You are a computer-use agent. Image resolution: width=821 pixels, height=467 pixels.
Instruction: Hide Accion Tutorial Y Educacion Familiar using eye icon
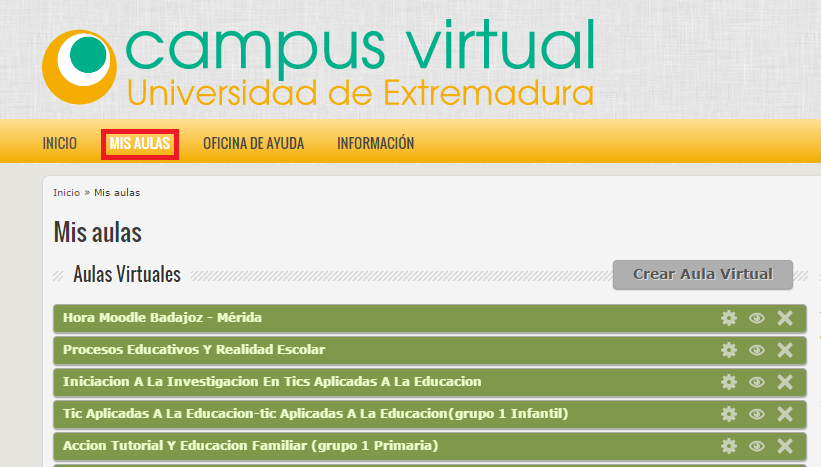pyautogui.click(x=757, y=446)
